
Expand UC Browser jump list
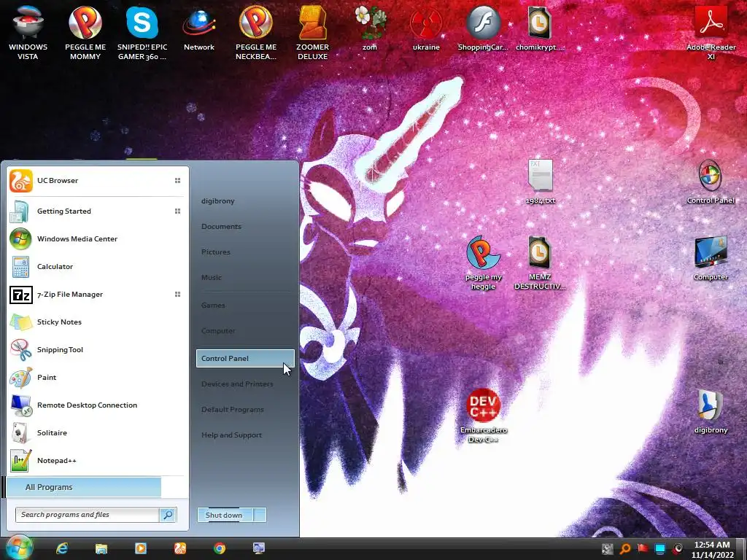177,181
